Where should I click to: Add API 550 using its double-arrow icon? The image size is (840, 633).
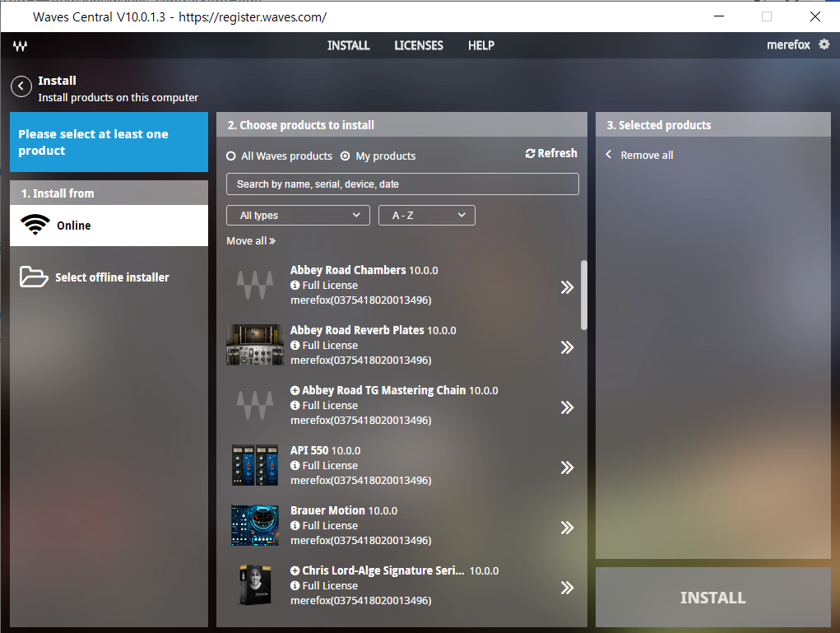pos(567,468)
